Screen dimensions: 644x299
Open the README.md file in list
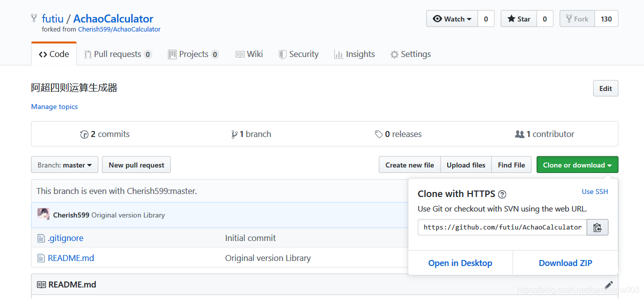[x=71, y=258]
